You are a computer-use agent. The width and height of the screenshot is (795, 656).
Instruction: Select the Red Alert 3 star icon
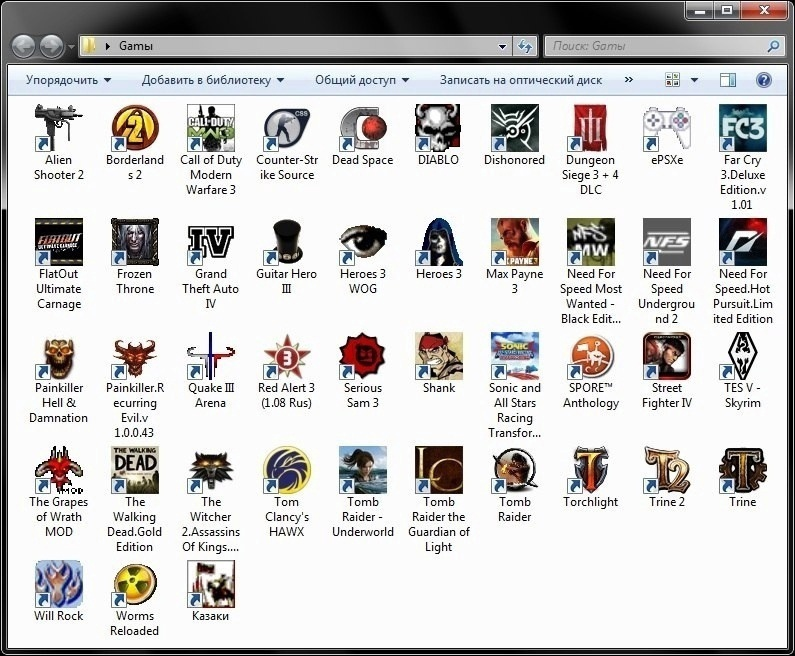[286, 356]
